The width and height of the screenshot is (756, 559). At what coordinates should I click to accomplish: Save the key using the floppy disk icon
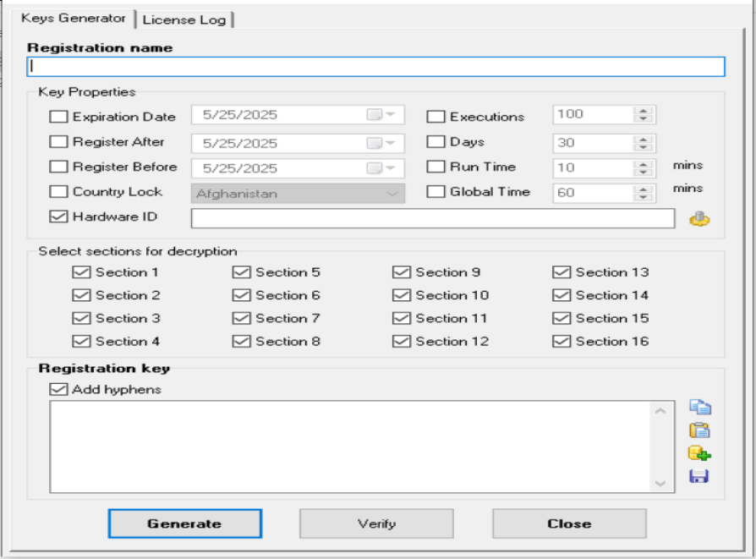tap(698, 476)
